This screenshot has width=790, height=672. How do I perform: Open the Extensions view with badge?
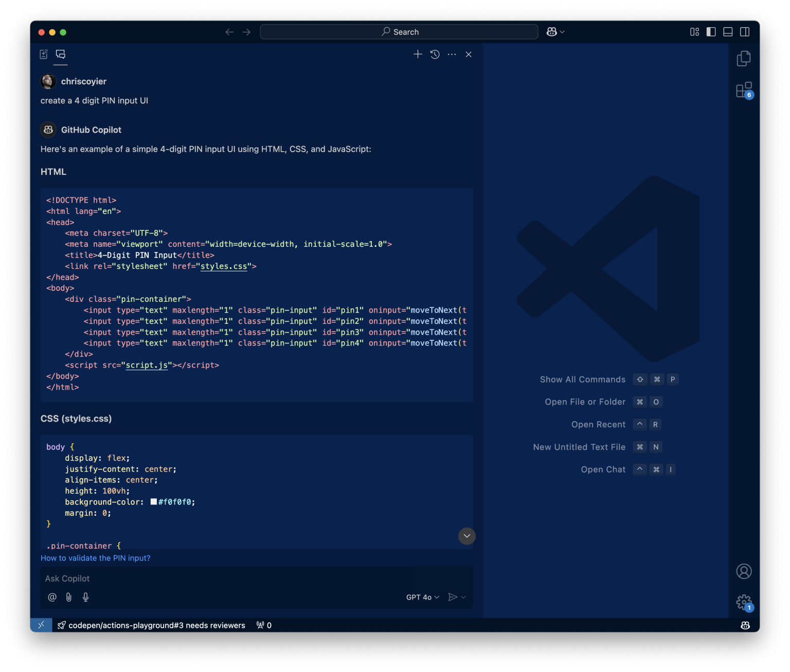point(743,90)
